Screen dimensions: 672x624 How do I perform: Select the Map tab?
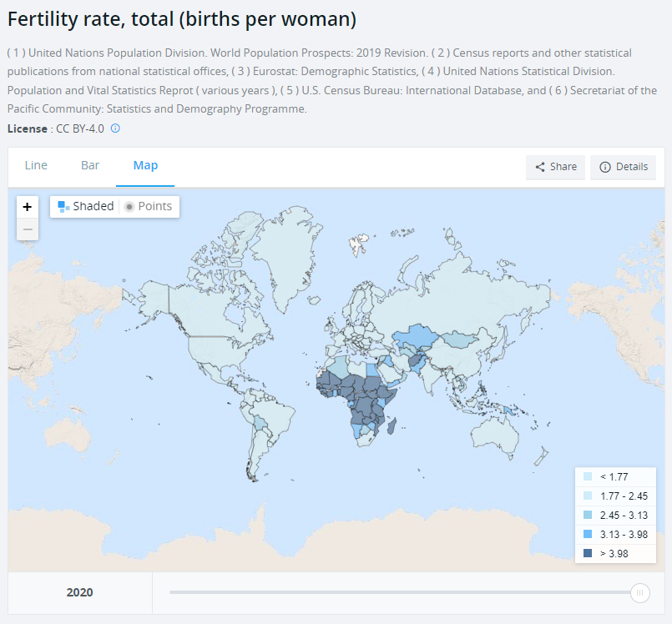point(145,165)
